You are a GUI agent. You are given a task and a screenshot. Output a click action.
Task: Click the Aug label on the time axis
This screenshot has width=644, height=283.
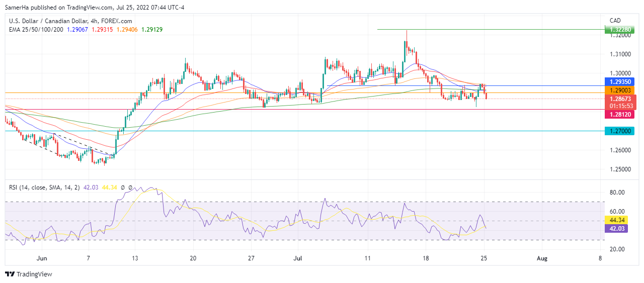(x=541, y=258)
